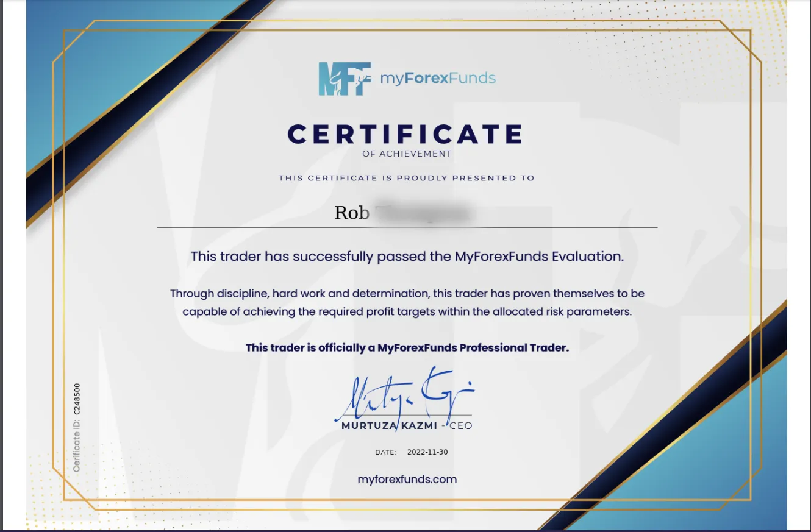Click the myForexFunds logo text

[x=438, y=78]
